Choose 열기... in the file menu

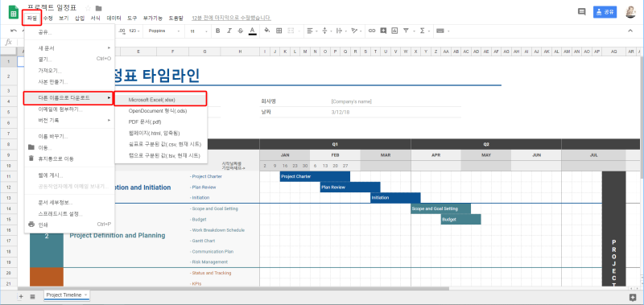pos(69,59)
